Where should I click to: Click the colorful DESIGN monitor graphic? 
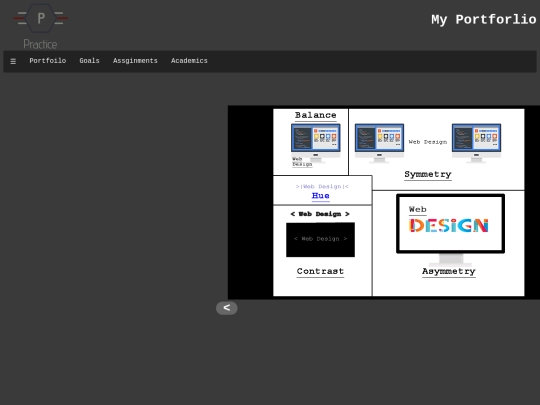pyautogui.click(x=450, y=229)
